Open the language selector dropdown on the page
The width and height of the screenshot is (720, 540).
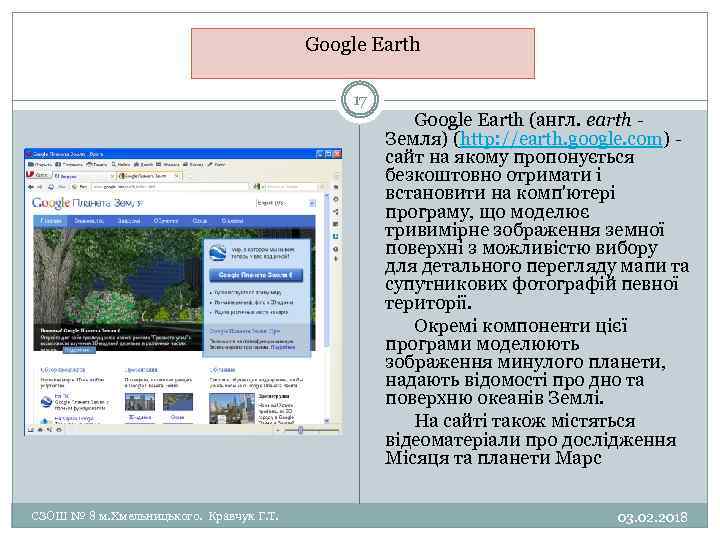pos(285,203)
